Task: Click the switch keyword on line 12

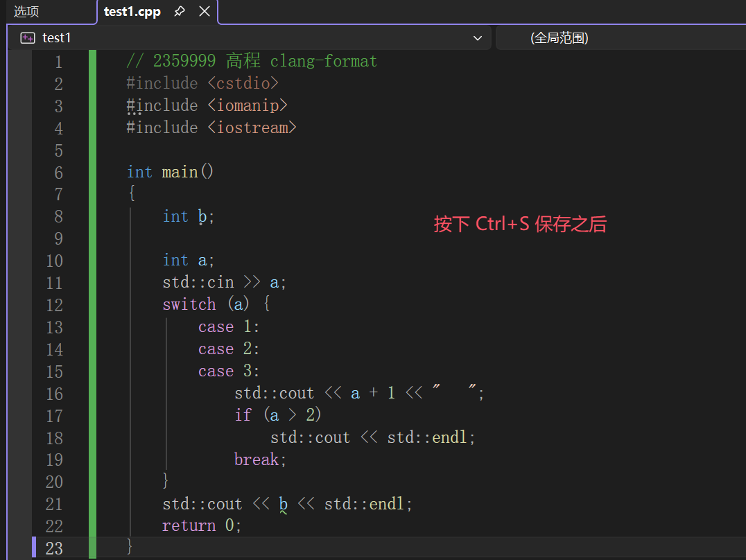Action: tap(189, 304)
